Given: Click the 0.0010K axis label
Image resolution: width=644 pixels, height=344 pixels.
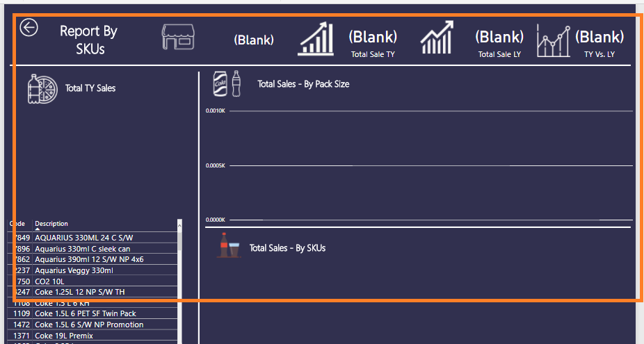Looking at the screenshot, I should coord(215,110).
